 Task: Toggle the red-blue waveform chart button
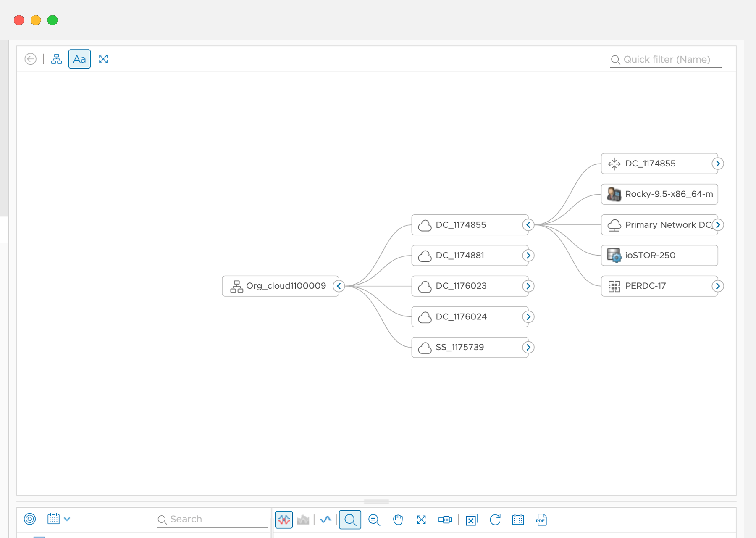(x=284, y=520)
